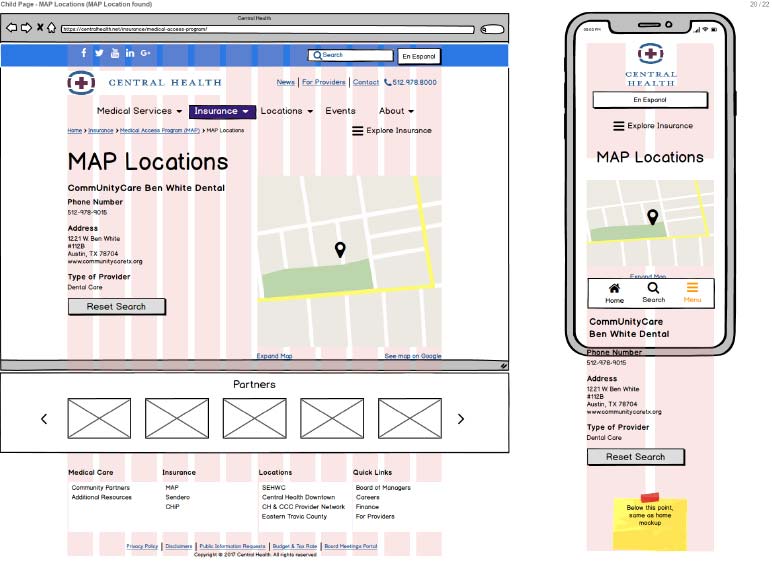The height and width of the screenshot is (563, 772).
Task: Click the yellow sticky note on phone mockup
Action: point(650,523)
